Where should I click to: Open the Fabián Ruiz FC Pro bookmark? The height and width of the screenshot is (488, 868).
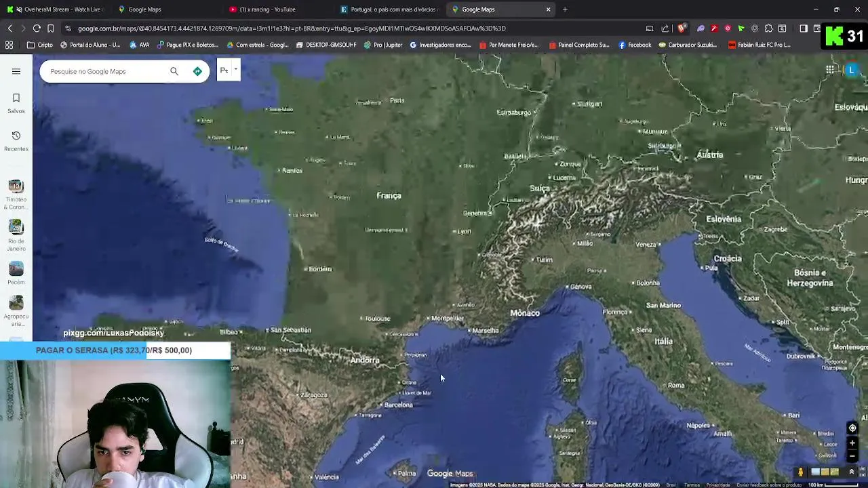[759, 45]
